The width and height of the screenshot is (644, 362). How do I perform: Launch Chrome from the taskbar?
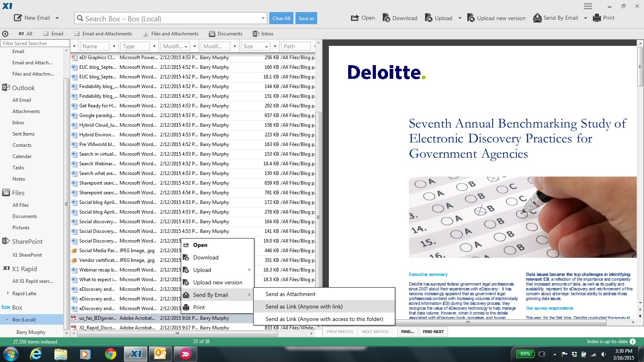[x=110, y=354]
